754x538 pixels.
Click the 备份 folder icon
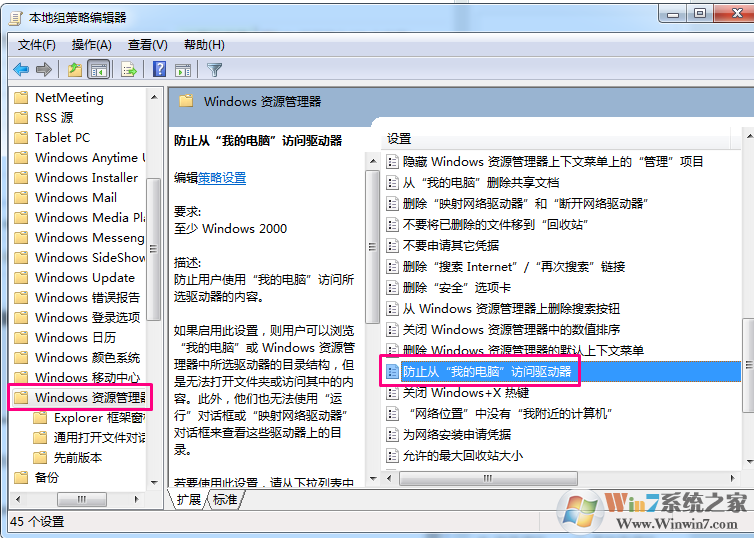[x=21, y=477]
